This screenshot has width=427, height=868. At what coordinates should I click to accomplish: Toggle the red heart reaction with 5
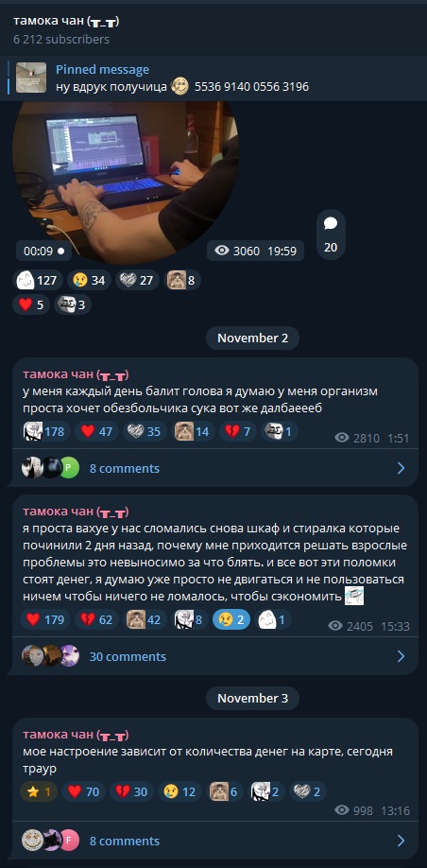click(31, 305)
